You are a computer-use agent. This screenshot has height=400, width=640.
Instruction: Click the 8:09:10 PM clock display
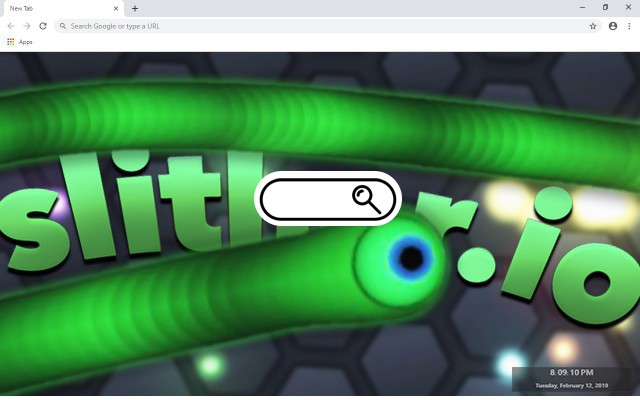pyautogui.click(x=571, y=372)
